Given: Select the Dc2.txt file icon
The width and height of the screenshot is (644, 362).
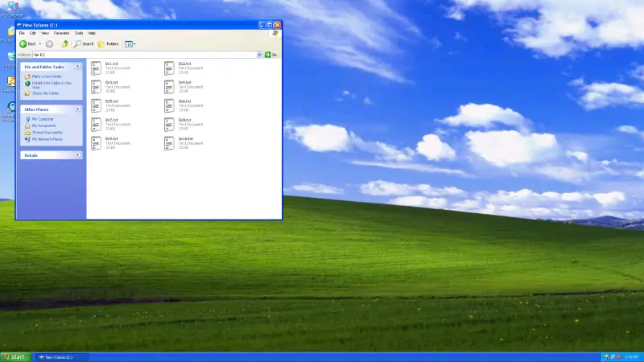Looking at the screenshot, I should coord(169,68).
